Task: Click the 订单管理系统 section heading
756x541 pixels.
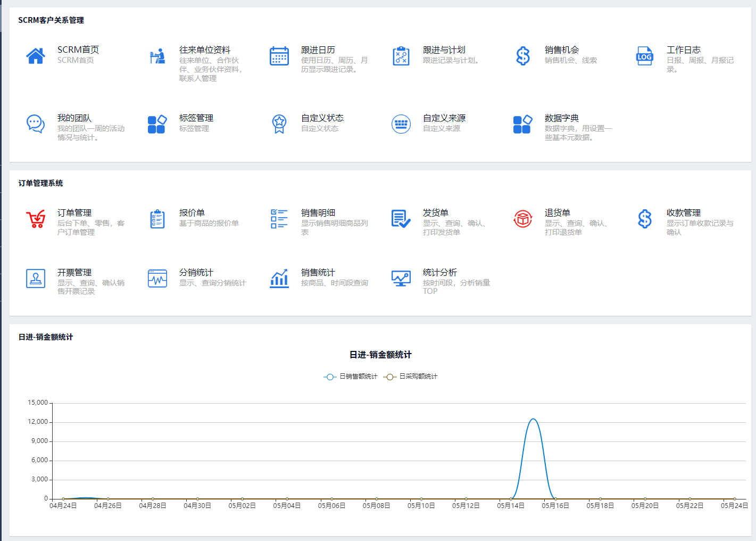Action: click(40, 183)
